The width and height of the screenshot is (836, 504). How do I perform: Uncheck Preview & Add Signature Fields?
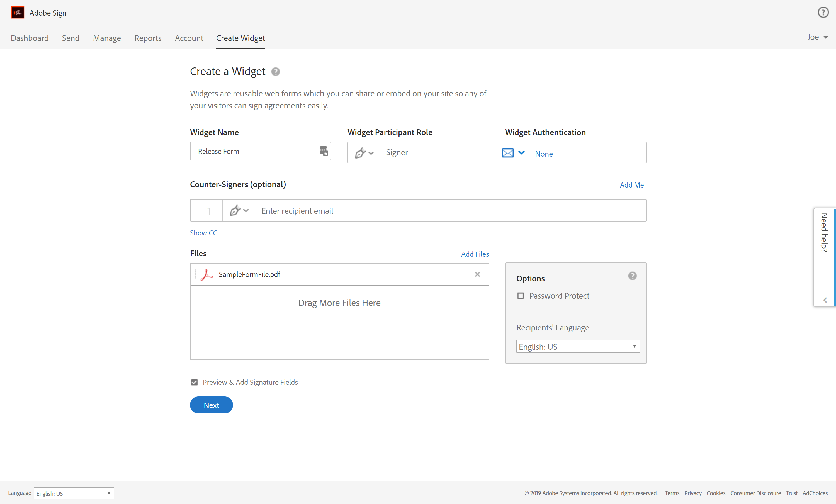[194, 382]
